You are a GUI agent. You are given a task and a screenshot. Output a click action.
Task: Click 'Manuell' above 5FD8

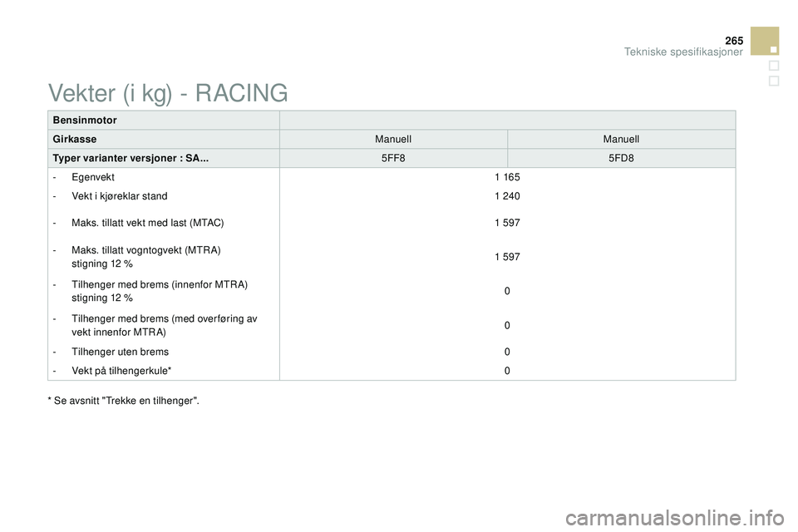pos(621,139)
